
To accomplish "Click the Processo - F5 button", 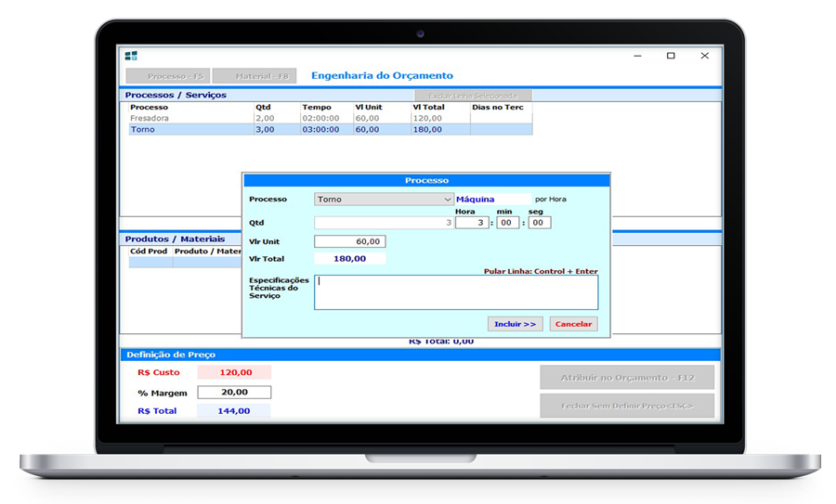I will pos(168,76).
